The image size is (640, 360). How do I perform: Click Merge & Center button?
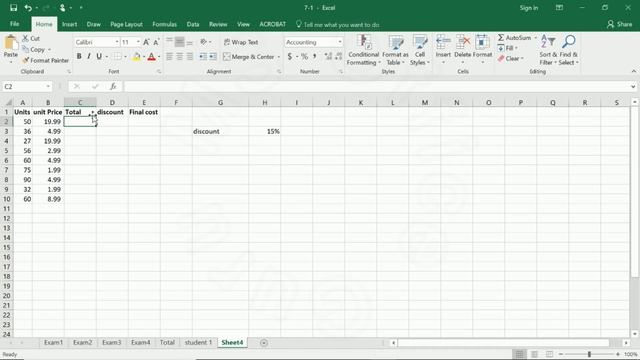(249, 57)
